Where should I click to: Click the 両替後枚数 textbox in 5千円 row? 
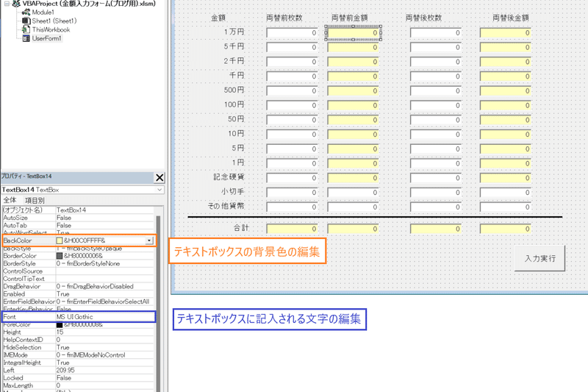(436, 47)
